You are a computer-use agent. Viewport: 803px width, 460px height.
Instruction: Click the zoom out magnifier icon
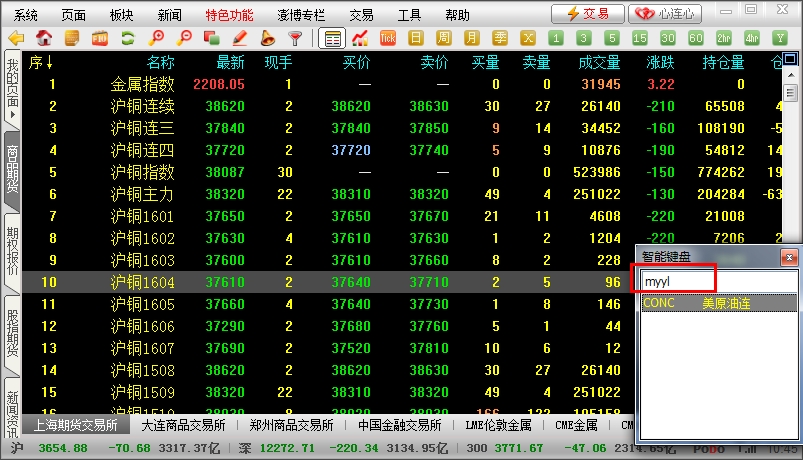(x=184, y=38)
